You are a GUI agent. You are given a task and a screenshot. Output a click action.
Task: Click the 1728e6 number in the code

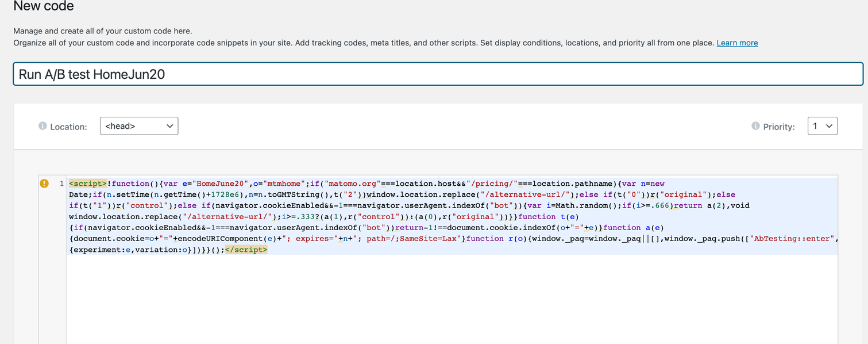(x=223, y=195)
